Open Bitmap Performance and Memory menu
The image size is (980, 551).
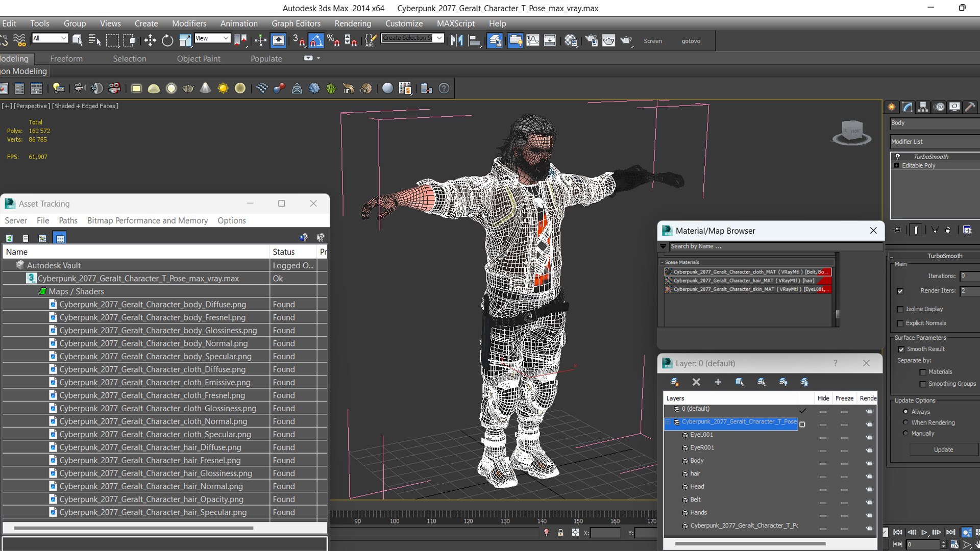[x=148, y=220]
